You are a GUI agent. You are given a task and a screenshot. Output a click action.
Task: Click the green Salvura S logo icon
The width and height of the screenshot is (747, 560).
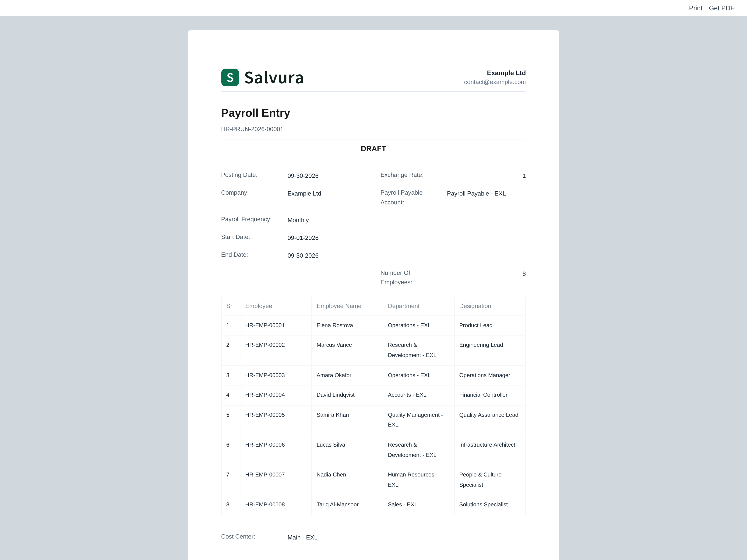tap(230, 77)
